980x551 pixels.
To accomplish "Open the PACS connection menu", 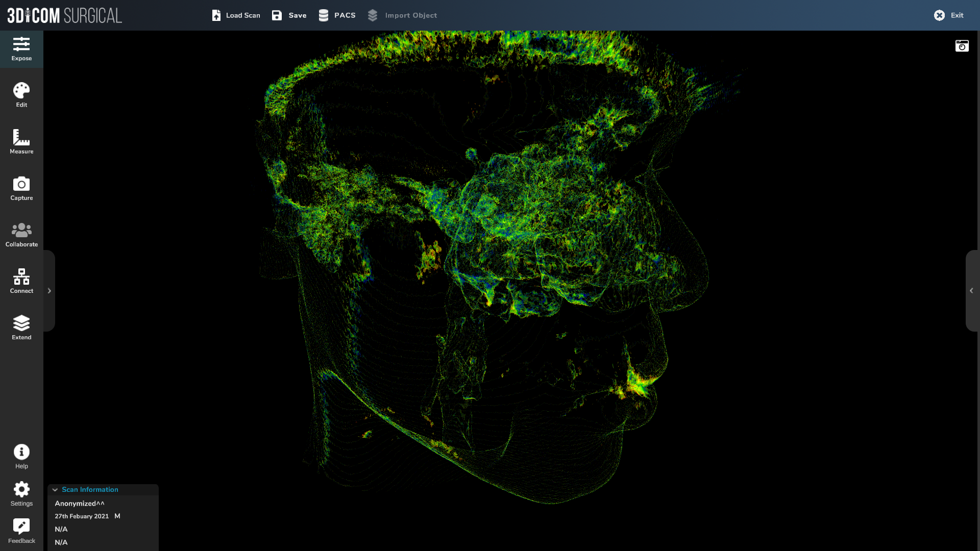I will [x=337, y=15].
